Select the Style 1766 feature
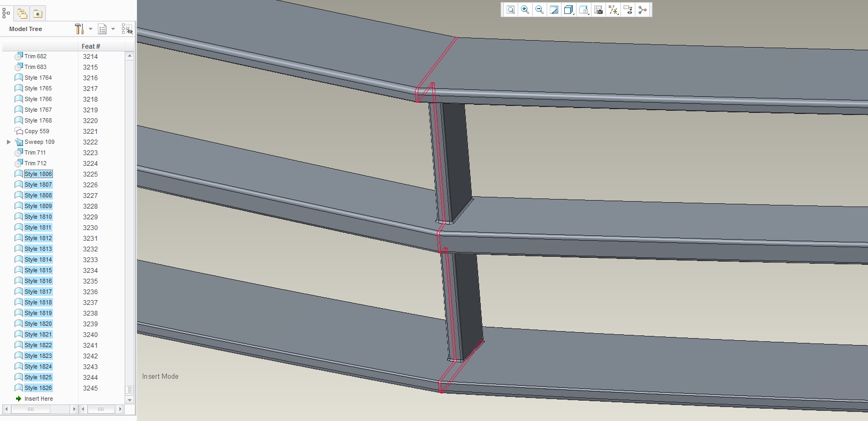The image size is (868, 421). pos(38,99)
